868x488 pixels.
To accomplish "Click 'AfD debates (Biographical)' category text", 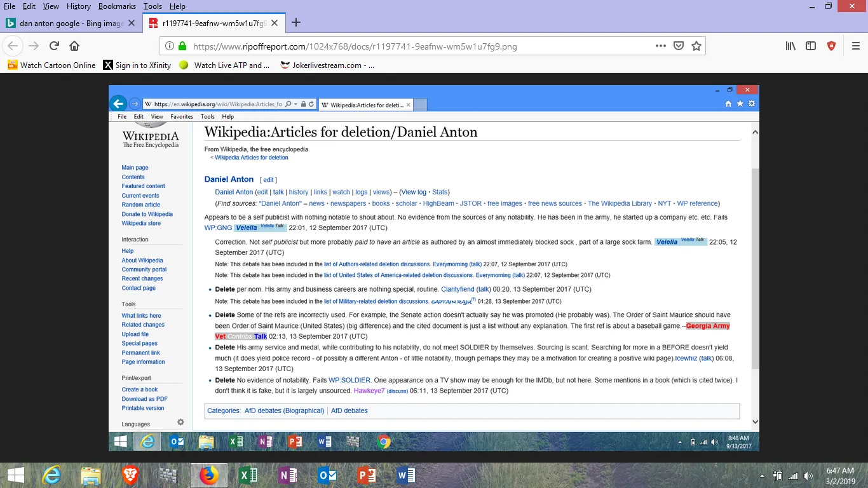I will [284, 410].
